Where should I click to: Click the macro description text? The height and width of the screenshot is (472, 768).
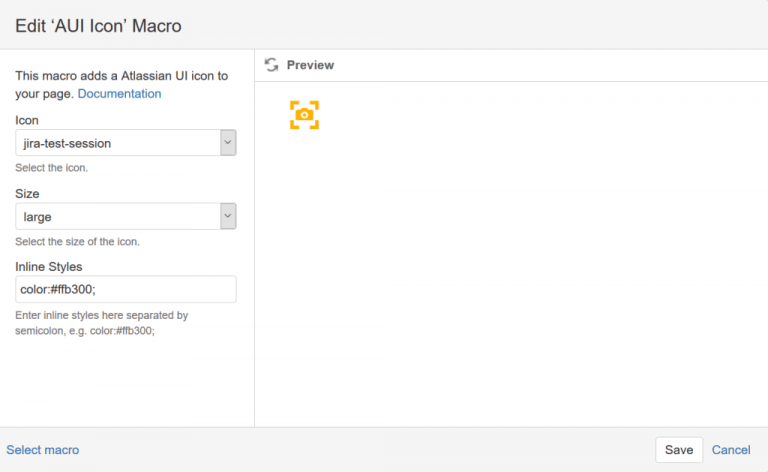click(121, 84)
